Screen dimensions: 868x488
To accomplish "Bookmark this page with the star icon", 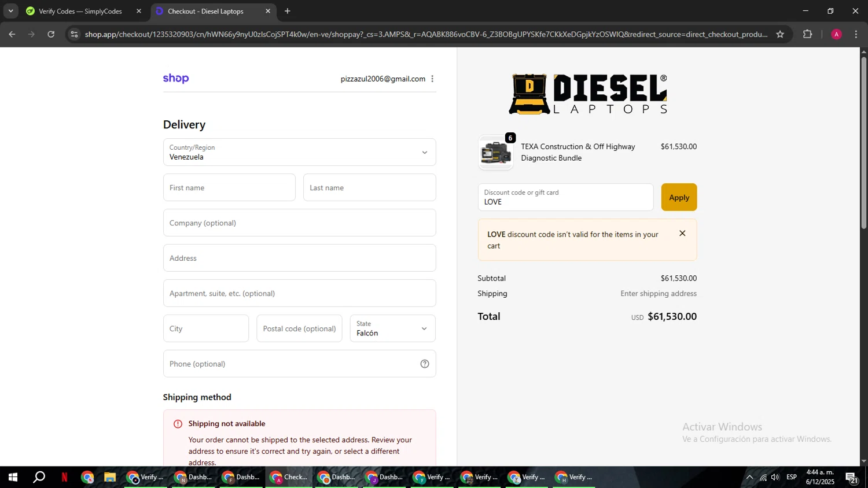I will 780,34.
